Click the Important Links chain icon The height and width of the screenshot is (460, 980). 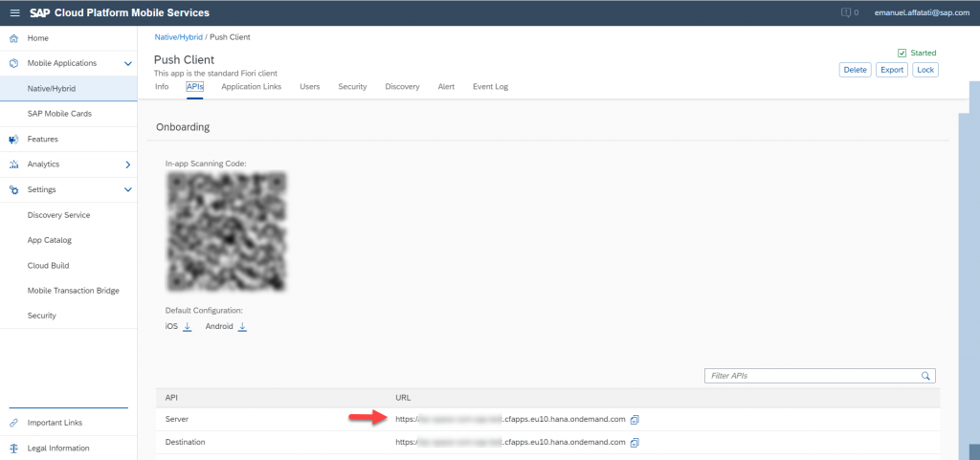pos(13,423)
